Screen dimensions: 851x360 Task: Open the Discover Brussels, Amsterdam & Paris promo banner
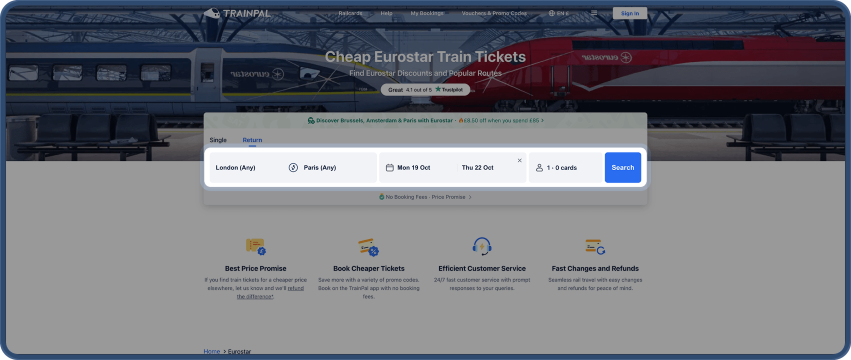(426, 120)
